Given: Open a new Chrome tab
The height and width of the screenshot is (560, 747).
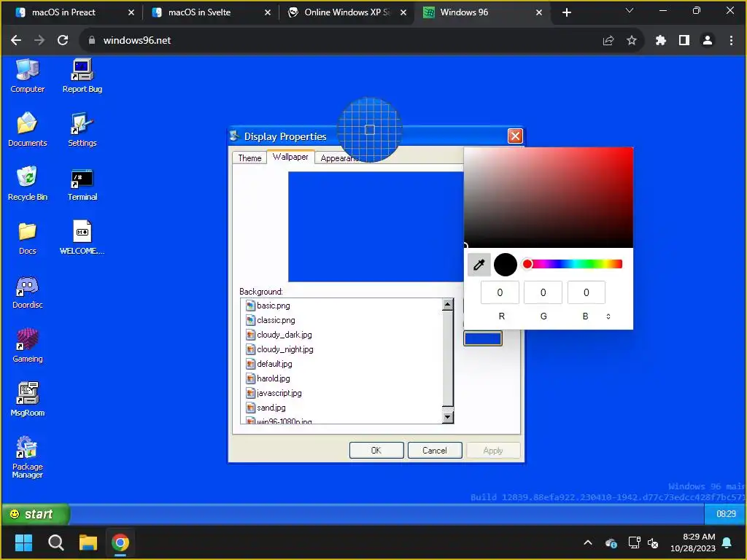Looking at the screenshot, I should pyautogui.click(x=566, y=12).
